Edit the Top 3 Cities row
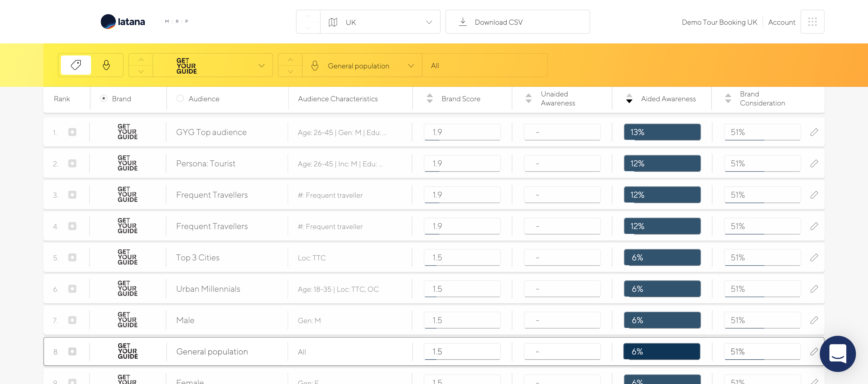The width and height of the screenshot is (868, 384). coord(814,257)
